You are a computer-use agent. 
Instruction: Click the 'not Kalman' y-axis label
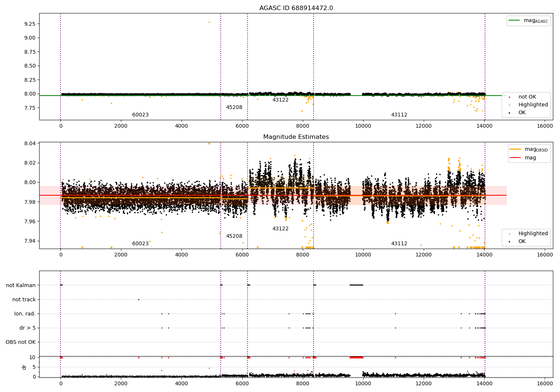(x=21, y=285)
